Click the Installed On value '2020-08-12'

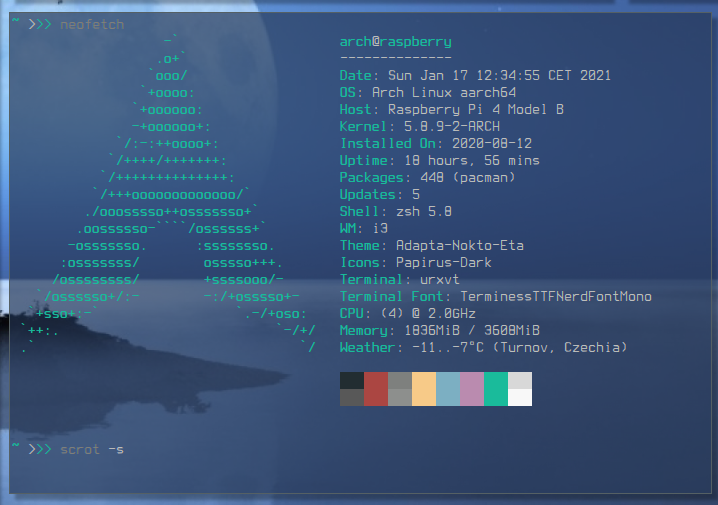(x=492, y=143)
